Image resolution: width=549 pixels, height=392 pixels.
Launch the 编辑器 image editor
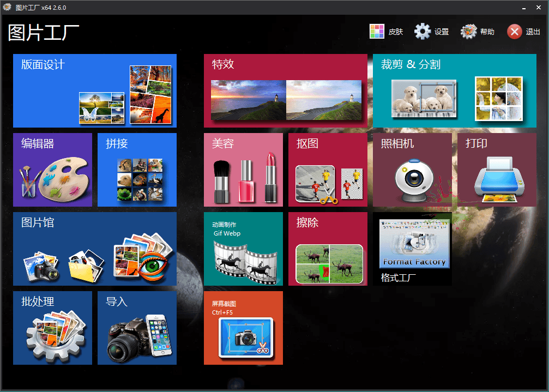[x=52, y=170]
